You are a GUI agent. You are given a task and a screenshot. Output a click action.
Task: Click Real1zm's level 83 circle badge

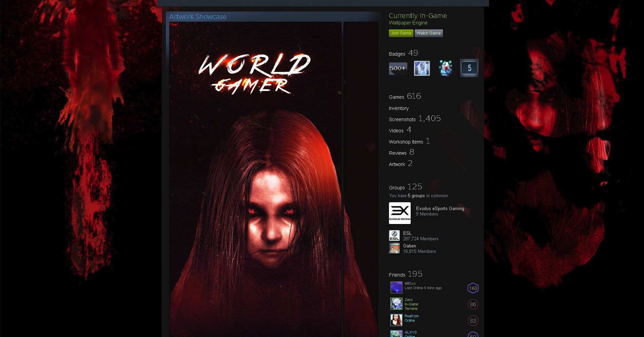click(x=473, y=321)
